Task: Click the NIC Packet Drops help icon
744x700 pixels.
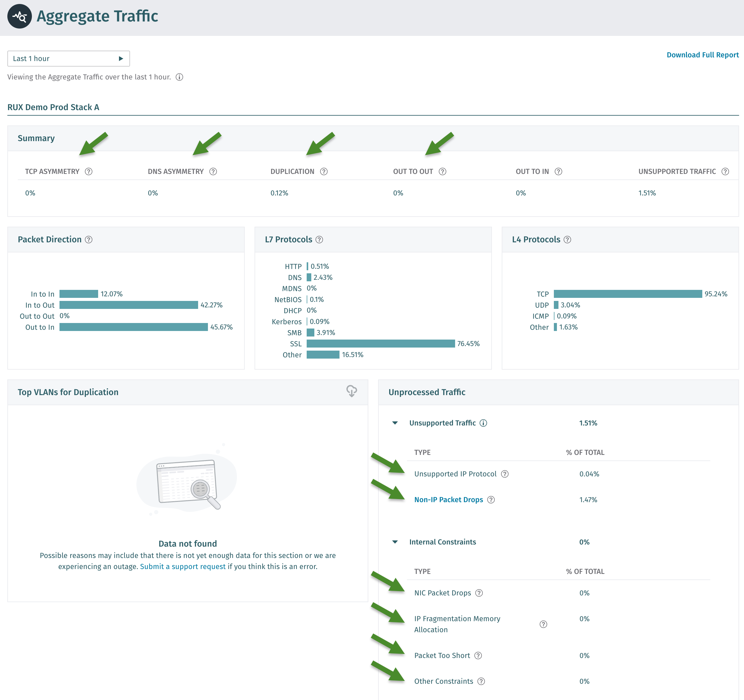Action: pyautogui.click(x=479, y=593)
